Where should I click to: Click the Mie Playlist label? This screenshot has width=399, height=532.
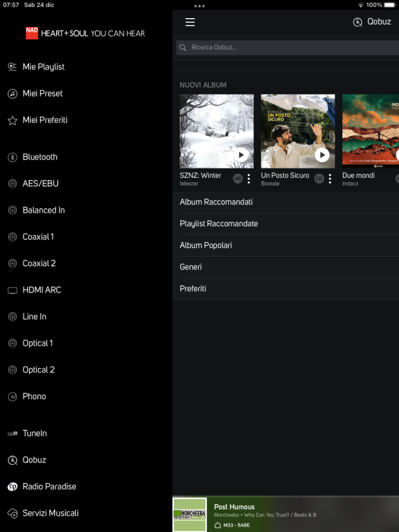coord(44,67)
